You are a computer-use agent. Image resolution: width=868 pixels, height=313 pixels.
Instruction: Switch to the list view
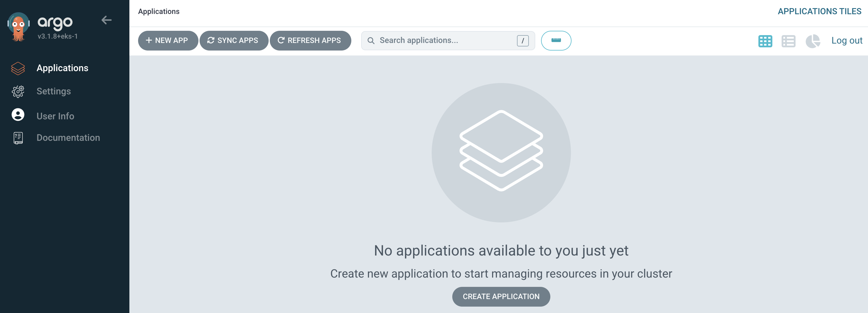pos(788,41)
